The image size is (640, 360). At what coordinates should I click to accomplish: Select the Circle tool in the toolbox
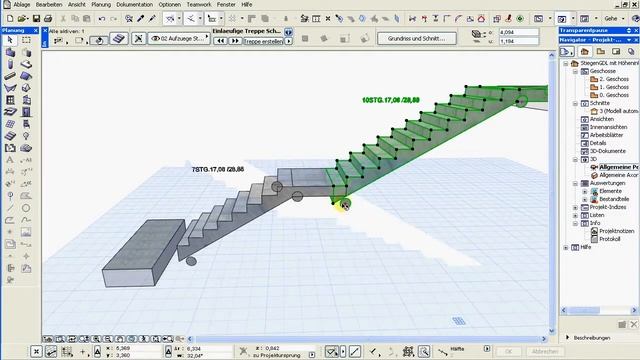pos(26,208)
